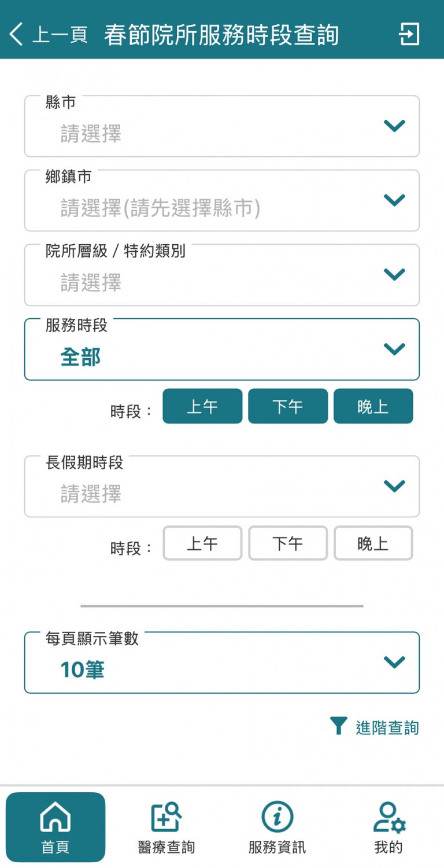Tap the 服務時段 dropdown chevron
Viewport: 444px width, 868px height.
click(x=394, y=349)
